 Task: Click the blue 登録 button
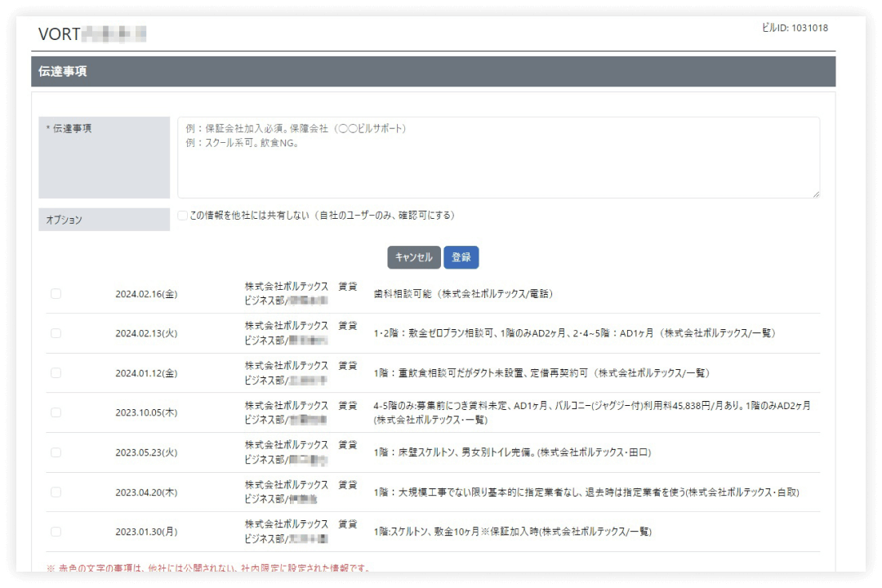click(x=461, y=257)
